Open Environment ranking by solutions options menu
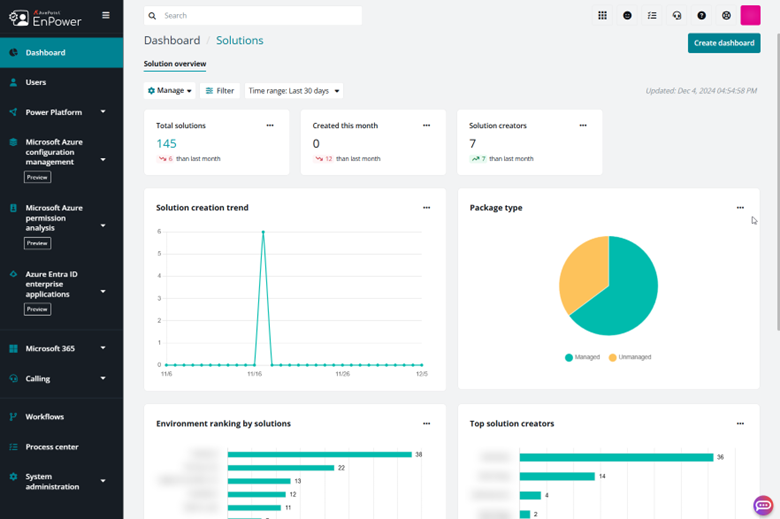Screen dimensions: 780x519 426,423
